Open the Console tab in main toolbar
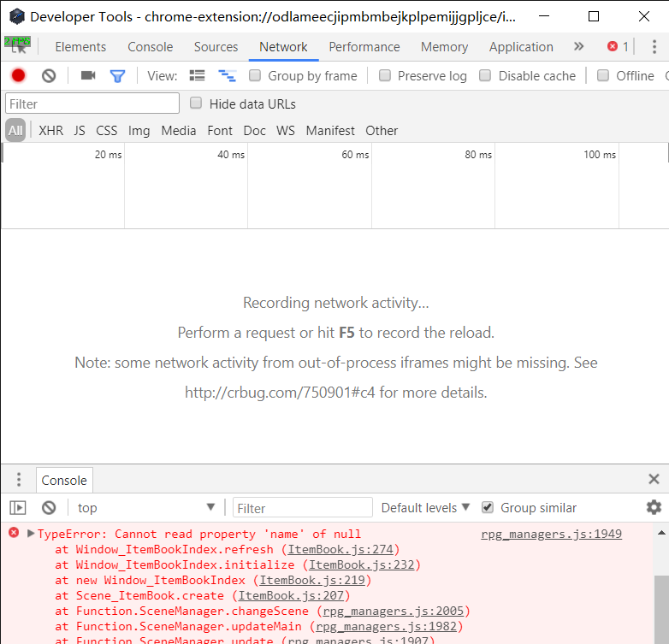The width and height of the screenshot is (669, 644). (151, 47)
